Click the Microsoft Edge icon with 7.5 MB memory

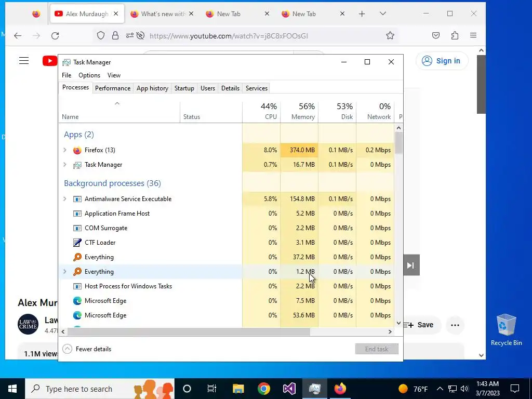(77, 301)
